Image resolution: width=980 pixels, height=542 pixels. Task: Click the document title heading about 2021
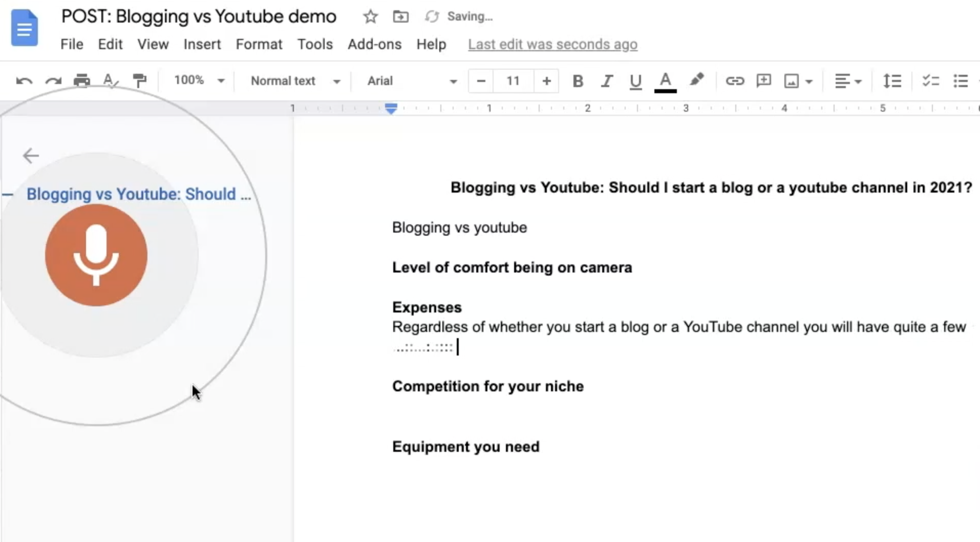(711, 187)
